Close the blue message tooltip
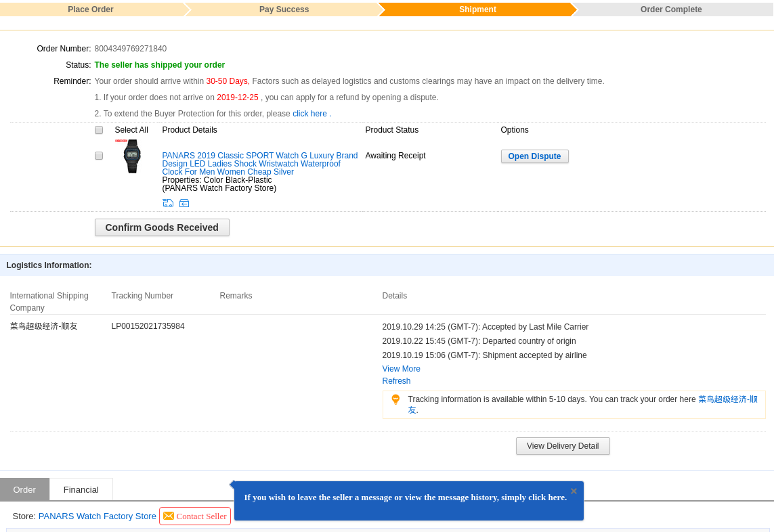The image size is (774, 532). tap(574, 491)
